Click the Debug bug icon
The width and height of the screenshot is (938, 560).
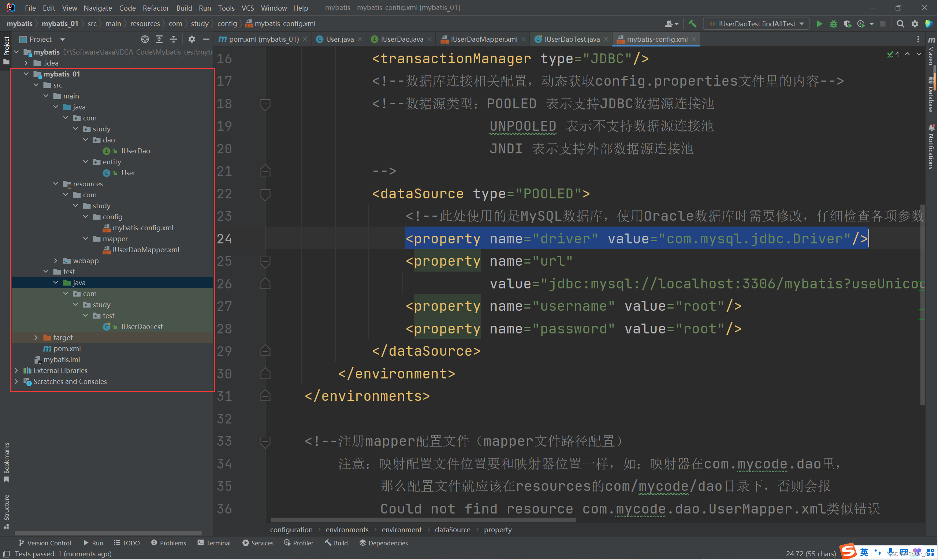833,24
